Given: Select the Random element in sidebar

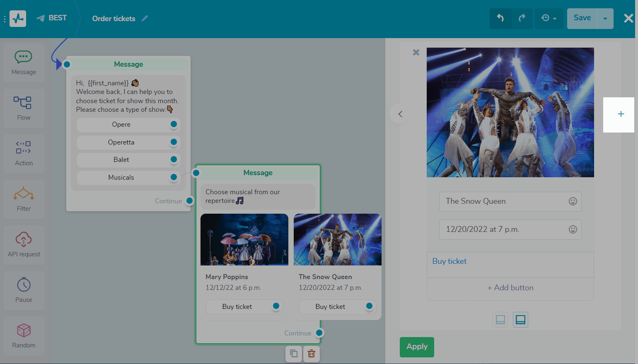Looking at the screenshot, I should point(24,336).
